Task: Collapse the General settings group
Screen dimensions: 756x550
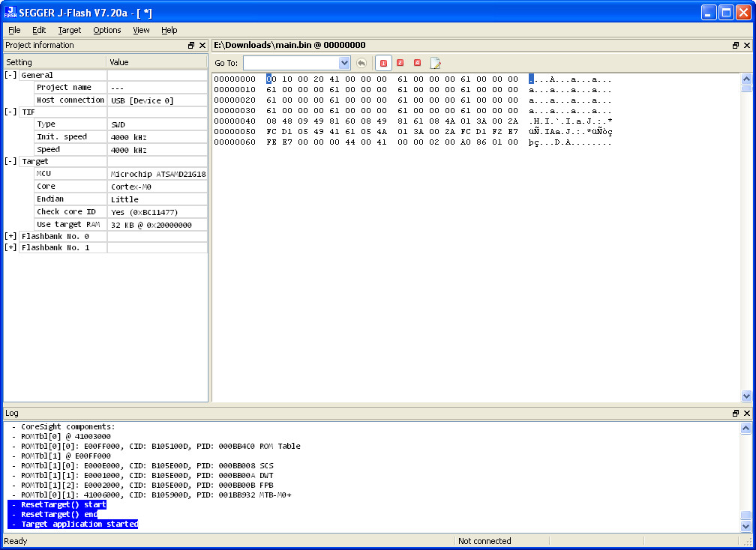Action: pos(10,75)
